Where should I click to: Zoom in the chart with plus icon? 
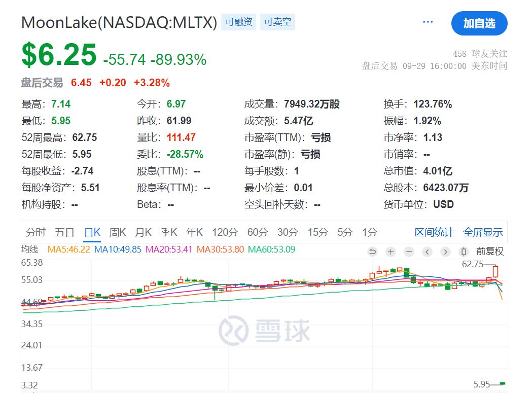[x=391, y=252]
